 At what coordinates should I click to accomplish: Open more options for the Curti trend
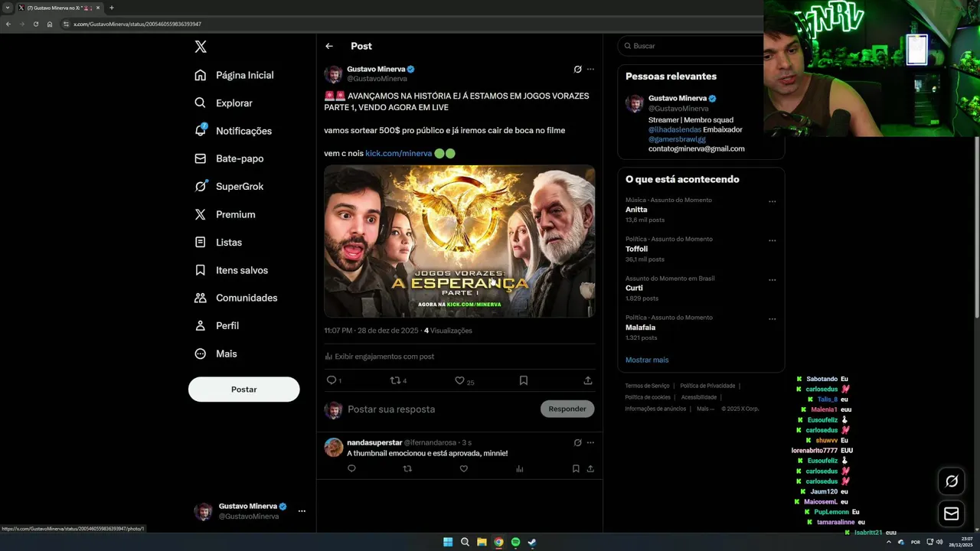[772, 280]
